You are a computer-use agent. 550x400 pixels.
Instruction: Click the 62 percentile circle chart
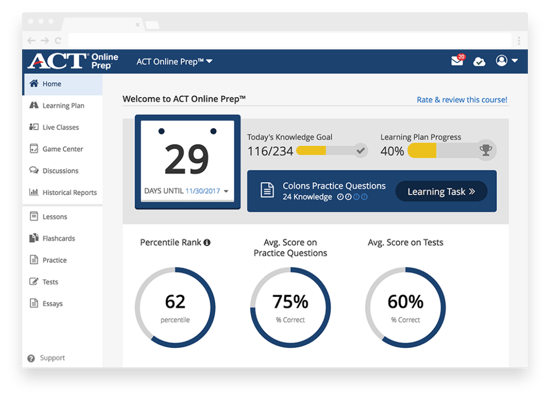pyautogui.click(x=175, y=308)
